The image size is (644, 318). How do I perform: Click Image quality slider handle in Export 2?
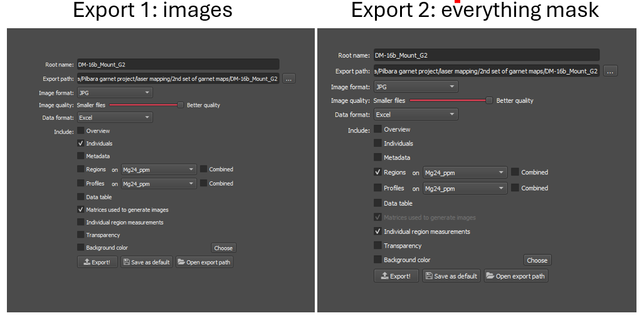click(x=488, y=100)
